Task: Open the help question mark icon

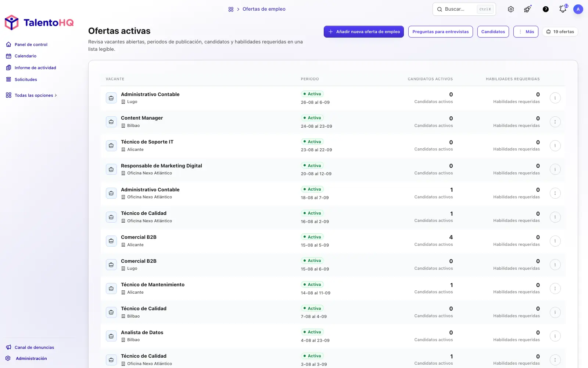Action: (546, 9)
